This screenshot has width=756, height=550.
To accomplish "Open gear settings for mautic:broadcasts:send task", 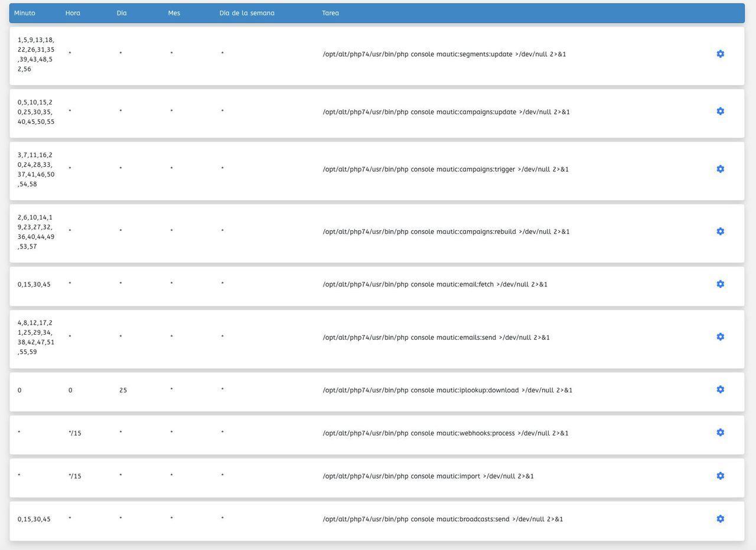I will (720, 519).
